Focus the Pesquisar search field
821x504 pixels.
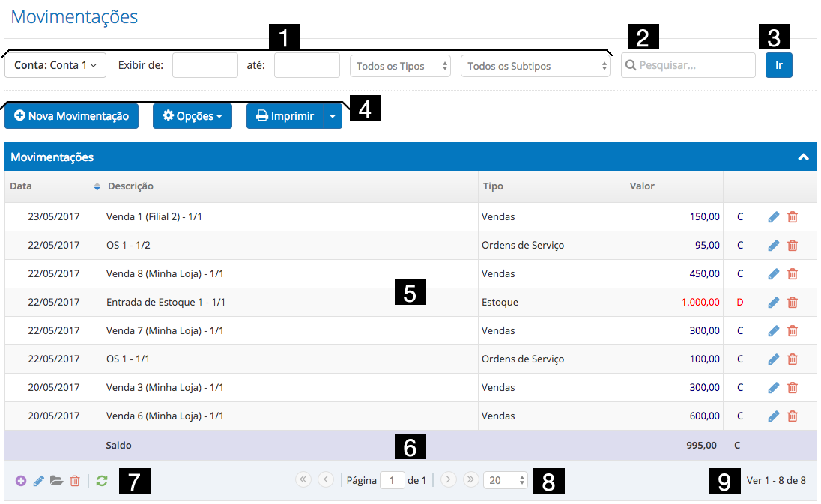(x=693, y=66)
